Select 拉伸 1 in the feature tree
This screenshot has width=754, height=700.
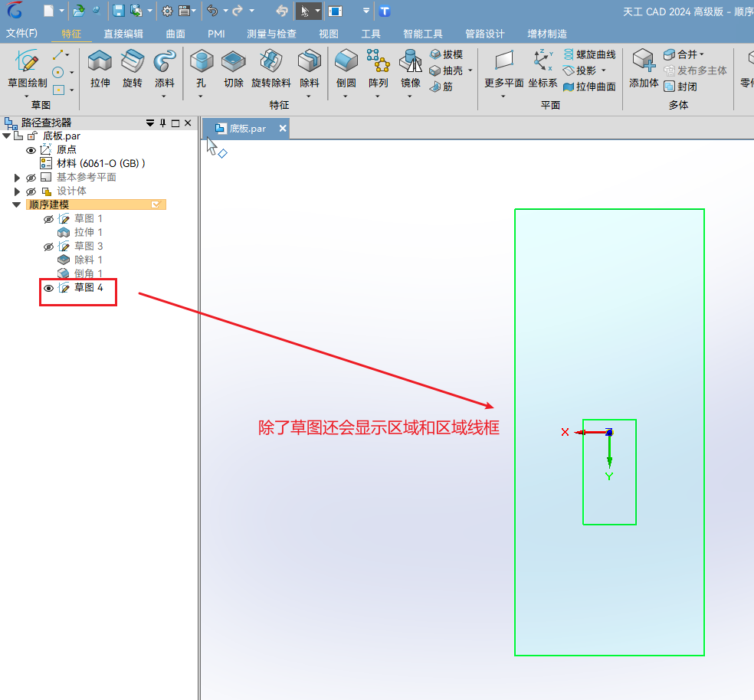tap(80, 233)
